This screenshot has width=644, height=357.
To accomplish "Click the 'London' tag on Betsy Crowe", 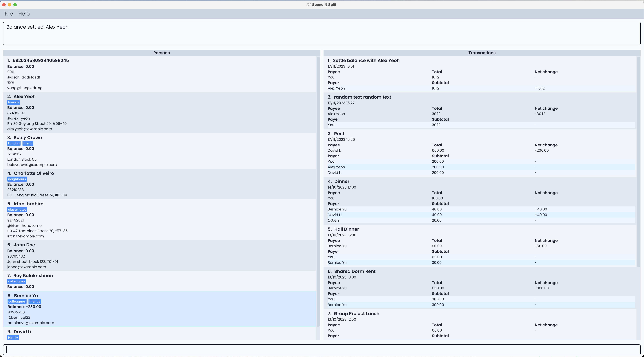I will [x=14, y=143].
